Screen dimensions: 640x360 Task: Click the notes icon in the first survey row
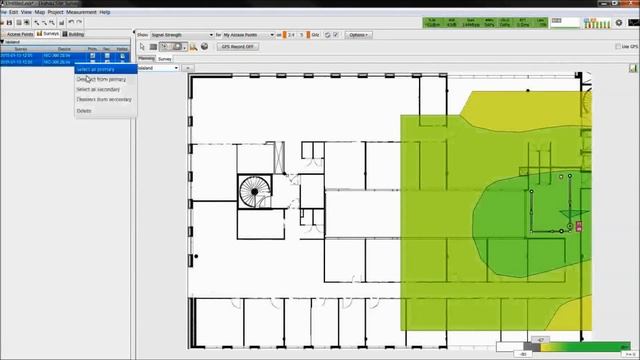coord(122,56)
